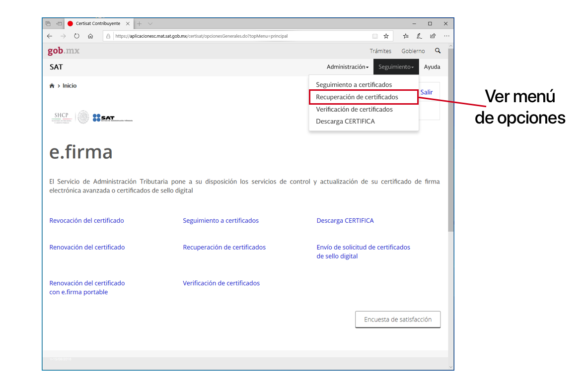Click the padlock site-security icon

click(108, 36)
